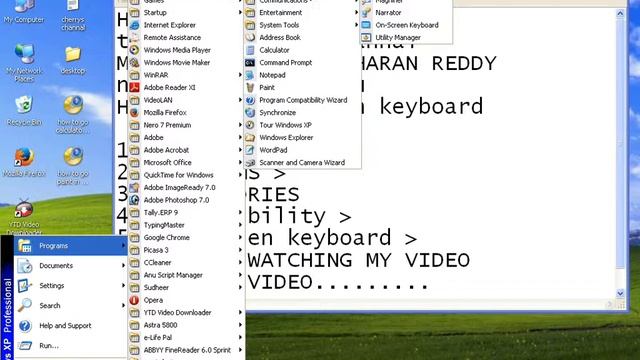The width and height of the screenshot is (640, 360).
Task: Open Windows Movie Maker
Action: point(187,62)
